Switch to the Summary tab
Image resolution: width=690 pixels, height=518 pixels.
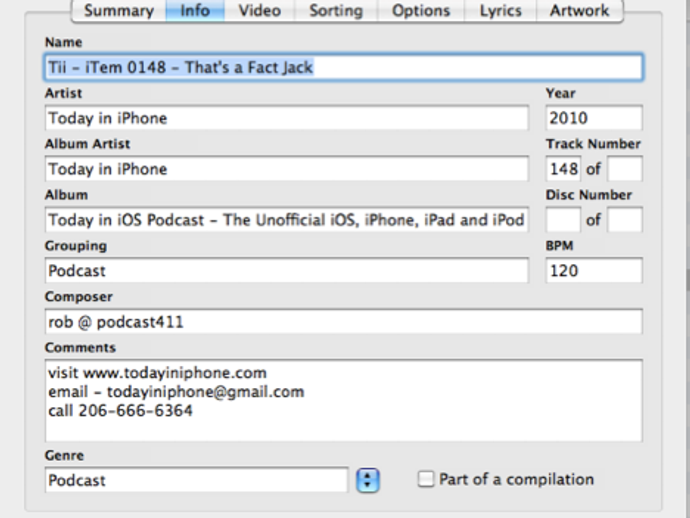(x=119, y=11)
